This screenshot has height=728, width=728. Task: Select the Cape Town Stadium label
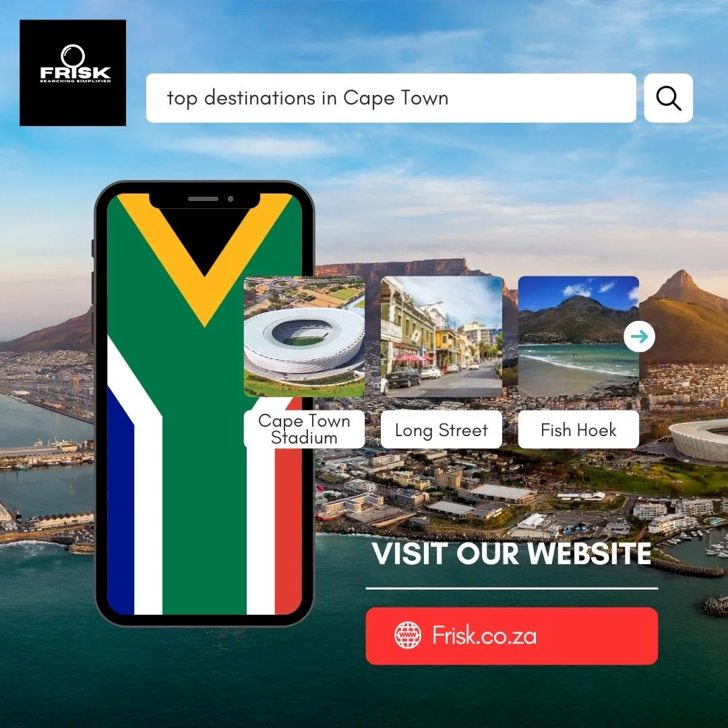point(304,429)
